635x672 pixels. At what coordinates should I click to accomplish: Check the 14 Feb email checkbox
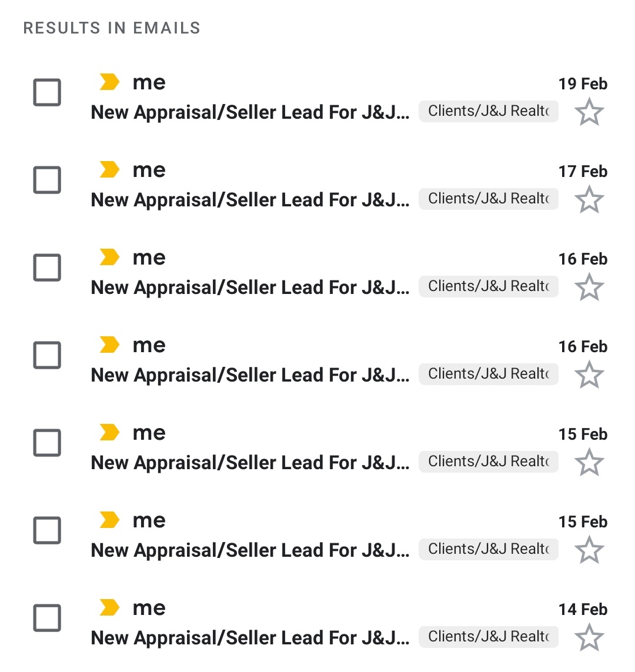click(x=47, y=618)
